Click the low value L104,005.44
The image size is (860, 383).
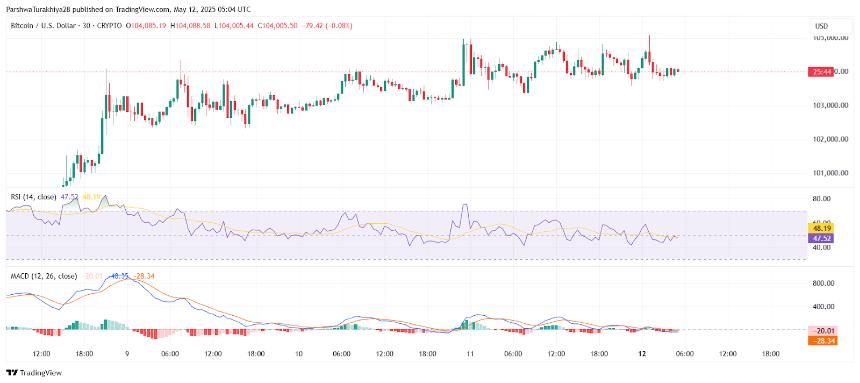coord(235,26)
